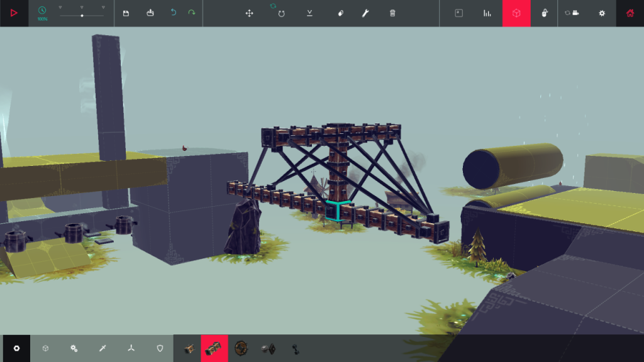Open the settings gear menu
Screen dimensions: 644x362
click(x=602, y=13)
